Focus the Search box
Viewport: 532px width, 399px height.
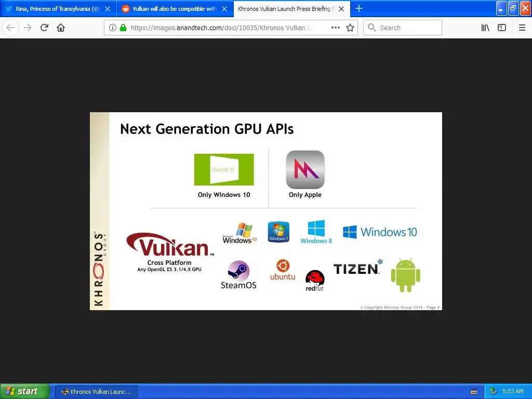coord(403,28)
